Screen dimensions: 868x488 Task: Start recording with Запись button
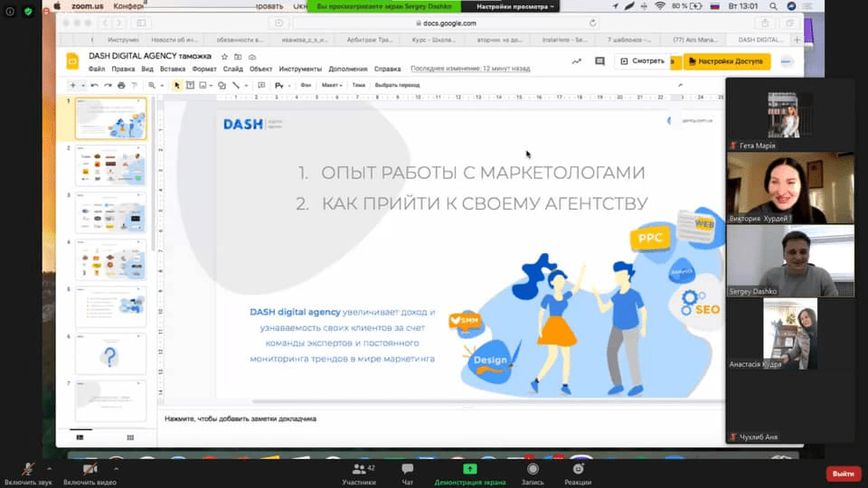pyautogui.click(x=533, y=474)
